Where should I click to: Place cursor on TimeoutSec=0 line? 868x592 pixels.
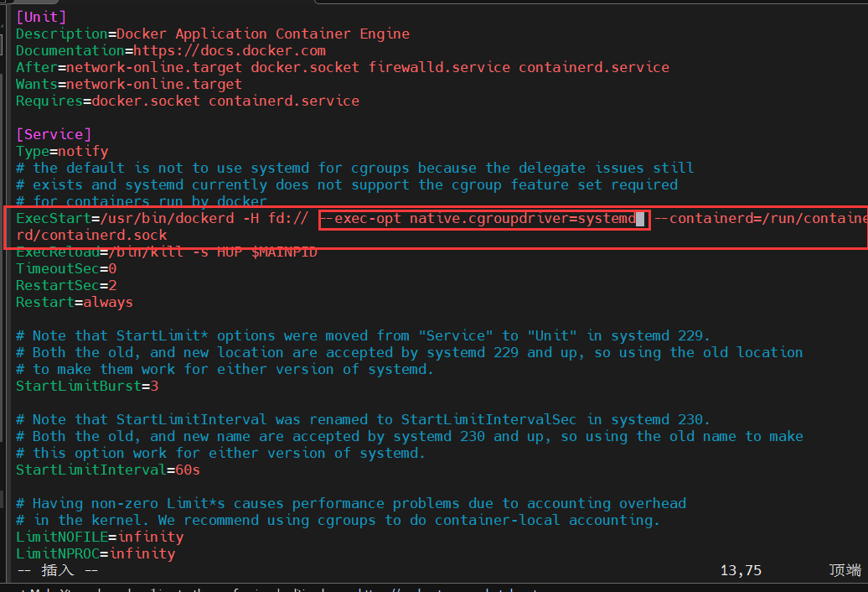coord(65,268)
